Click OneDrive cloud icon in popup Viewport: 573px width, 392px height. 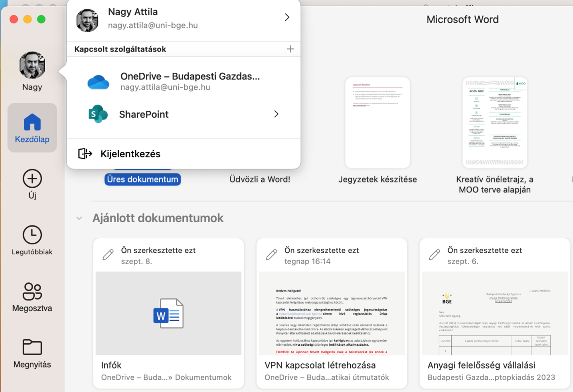[98, 82]
